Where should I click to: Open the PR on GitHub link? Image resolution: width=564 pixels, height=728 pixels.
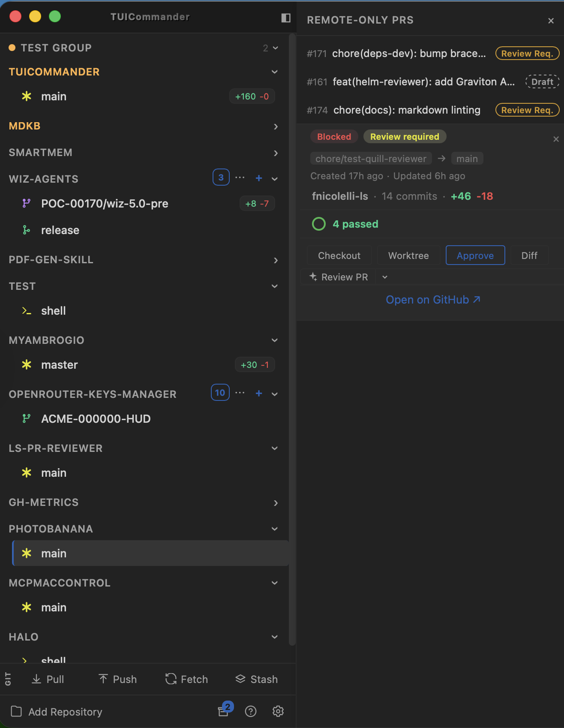(433, 299)
